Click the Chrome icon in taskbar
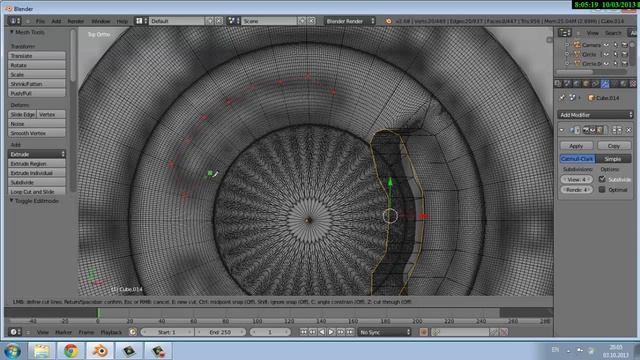Viewport: 640px width, 360px height. (x=71, y=351)
